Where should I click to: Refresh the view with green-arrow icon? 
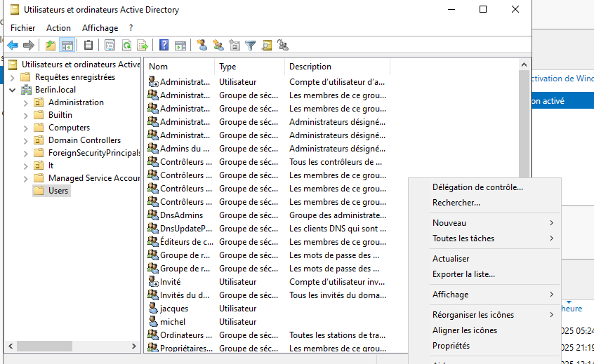pos(126,46)
